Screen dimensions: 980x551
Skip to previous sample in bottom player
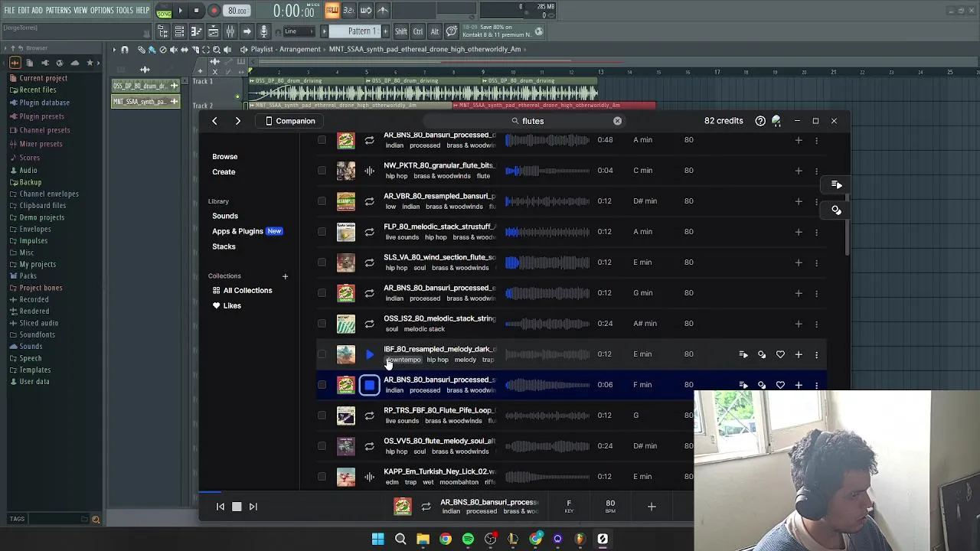click(220, 507)
